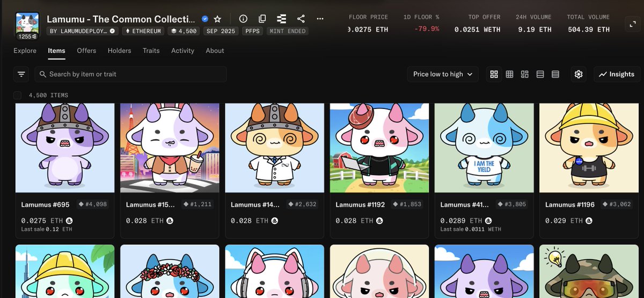
Task: Click the 4,500 supply chip
Action: coord(182,31)
